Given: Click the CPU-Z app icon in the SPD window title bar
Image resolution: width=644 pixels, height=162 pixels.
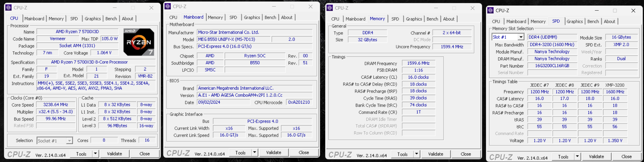Looking at the screenshot, I should click(490, 10).
